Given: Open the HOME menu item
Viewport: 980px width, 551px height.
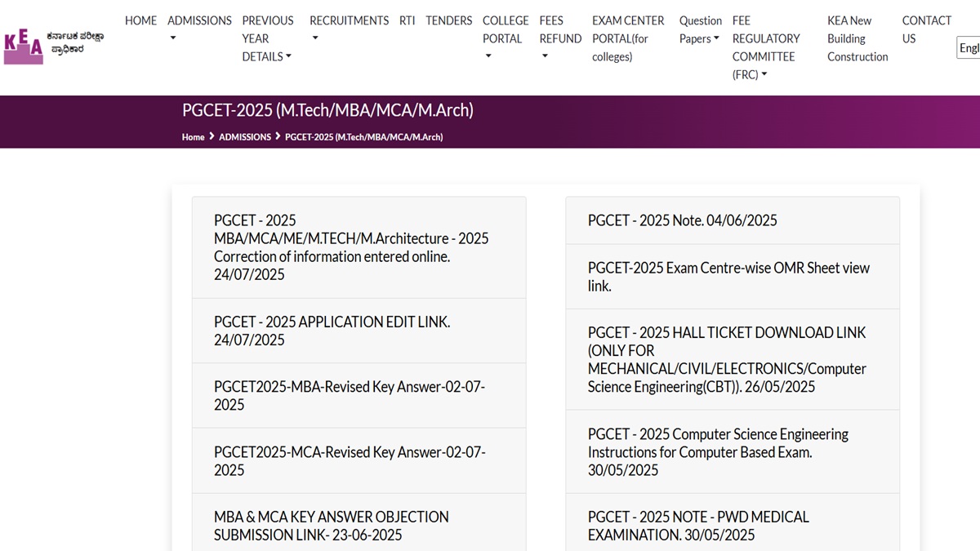Looking at the screenshot, I should click(x=140, y=20).
